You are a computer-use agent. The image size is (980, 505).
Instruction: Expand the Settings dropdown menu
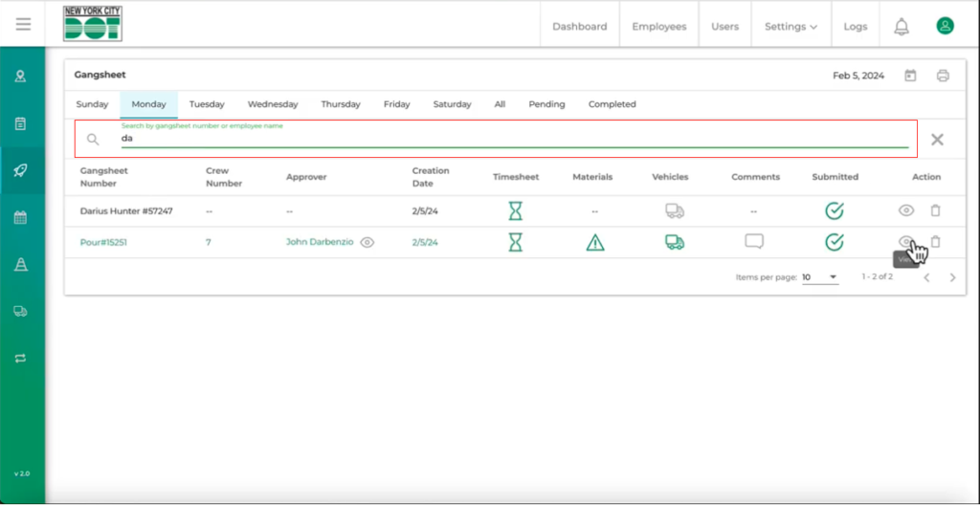(791, 27)
